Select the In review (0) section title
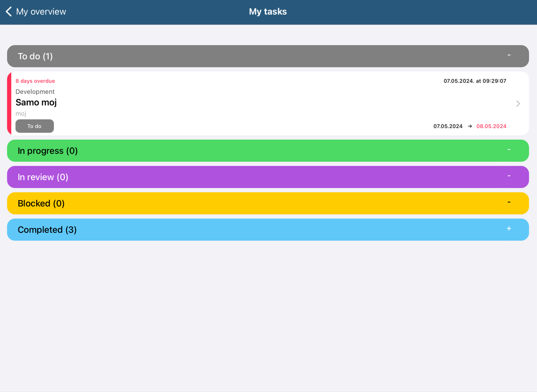Image resolution: width=537 pixels, height=392 pixels. tap(43, 177)
